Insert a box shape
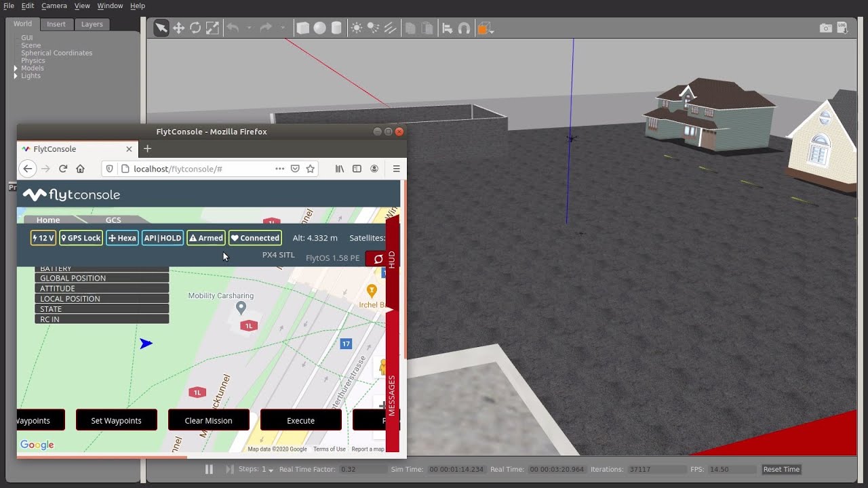 click(x=303, y=28)
